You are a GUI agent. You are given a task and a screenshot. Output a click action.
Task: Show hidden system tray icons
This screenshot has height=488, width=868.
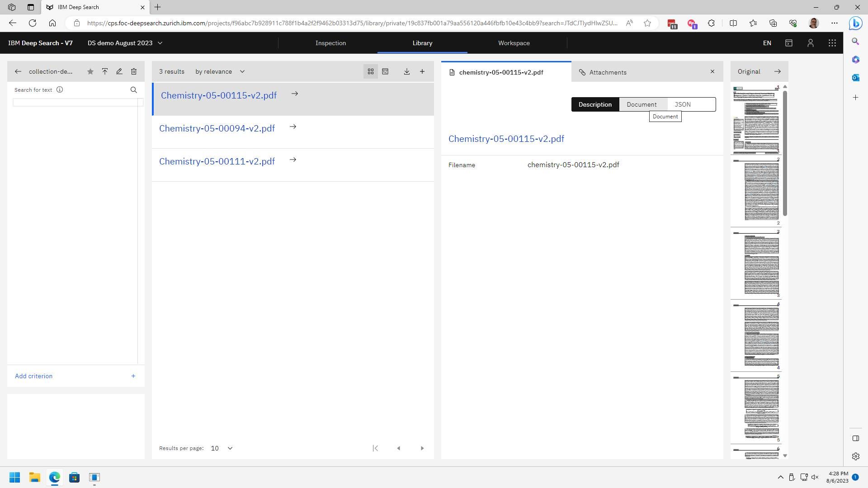point(780,477)
